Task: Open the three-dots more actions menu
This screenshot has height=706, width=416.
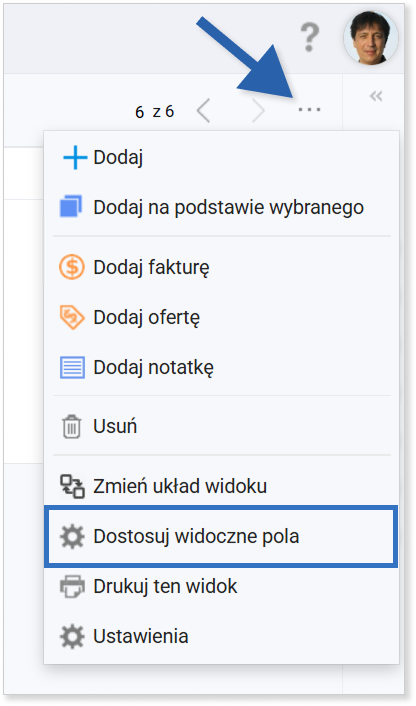Action: [310, 109]
